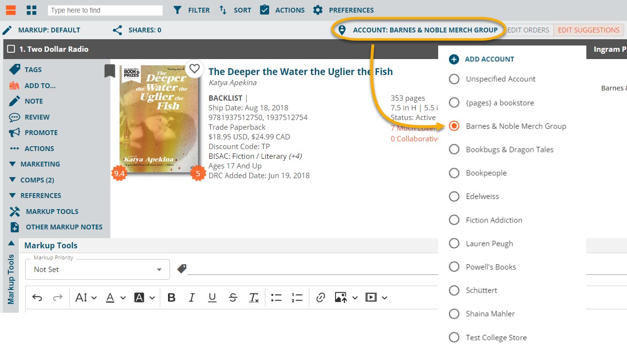Screen dimensions: 627x364
Task: Toggle underline formatting
Action: 212,298
